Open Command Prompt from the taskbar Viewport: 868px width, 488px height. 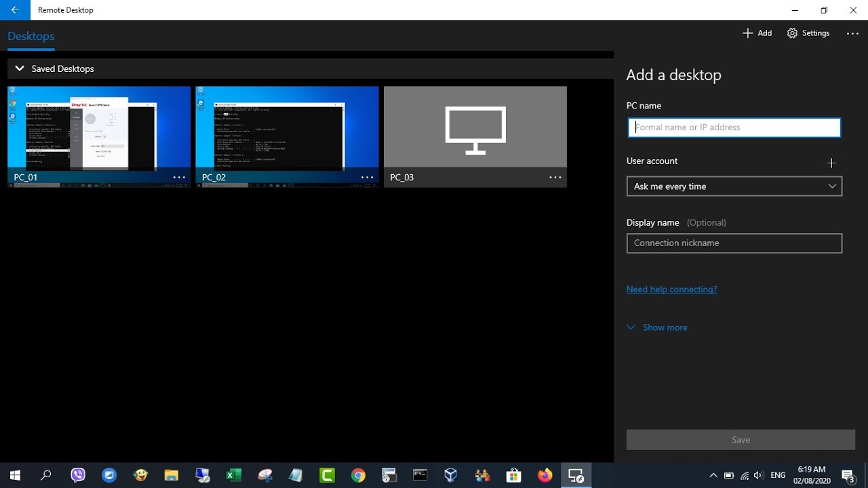[420, 475]
